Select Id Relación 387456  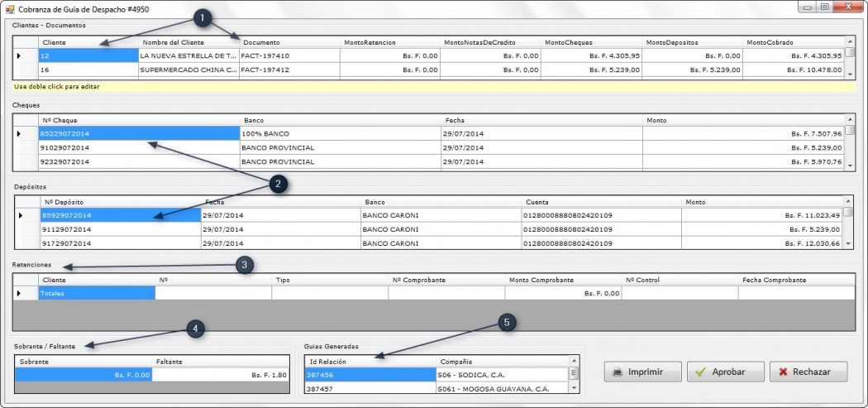[370, 375]
